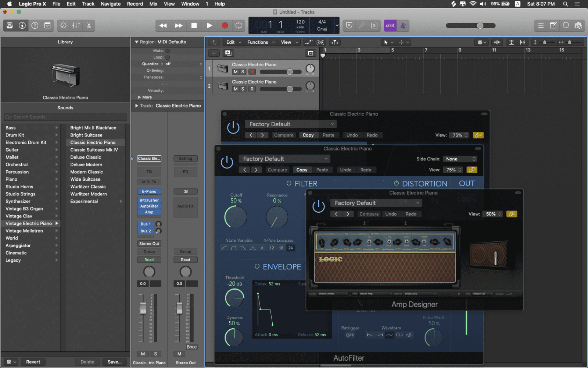This screenshot has height=368, width=588.
Task: Open the Apple menu
Action: (10, 4)
